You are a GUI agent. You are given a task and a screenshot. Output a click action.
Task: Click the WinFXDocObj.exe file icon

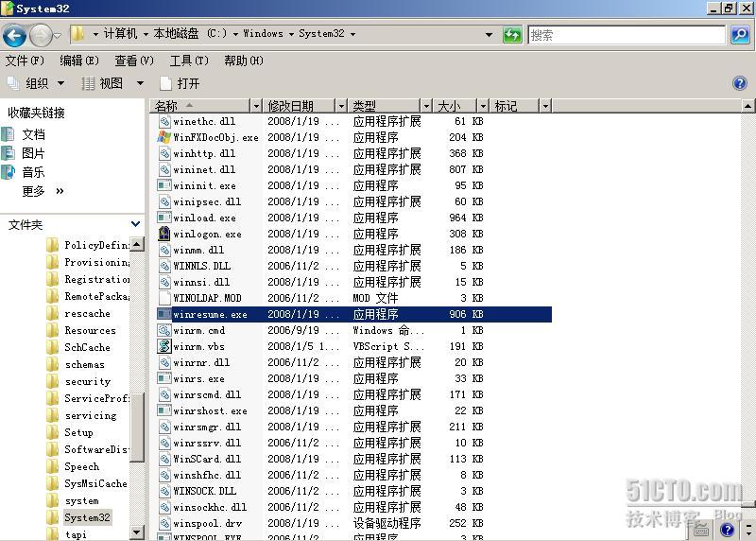[x=163, y=137]
